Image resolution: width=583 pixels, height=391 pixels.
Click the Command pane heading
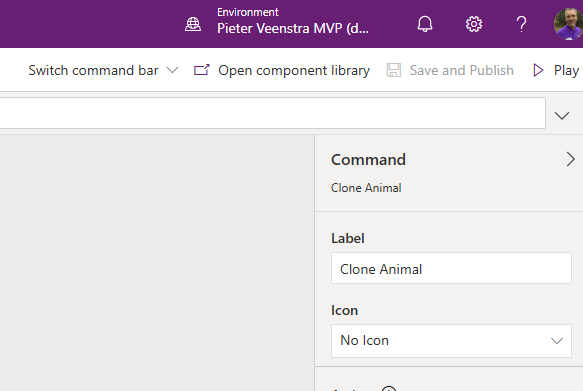coord(368,160)
